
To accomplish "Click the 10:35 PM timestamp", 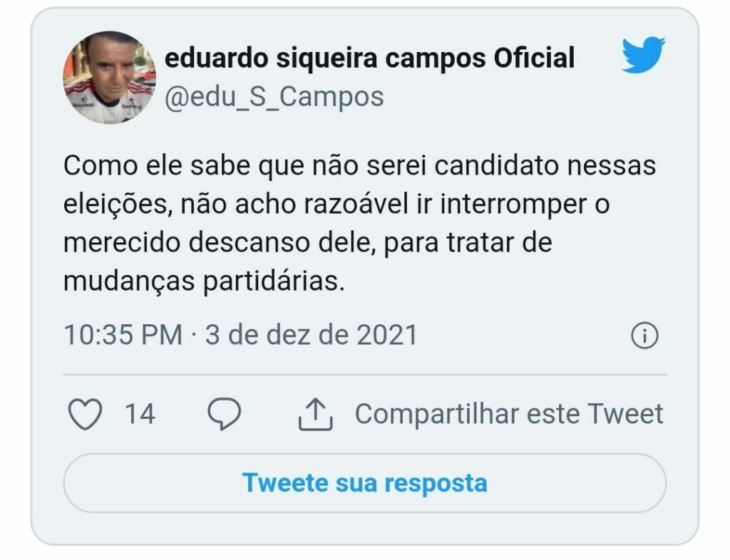I will pyautogui.click(x=123, y=335).
